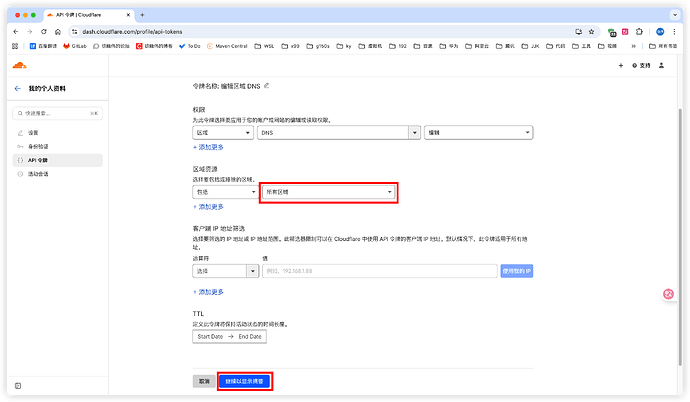Select the API 令牌 sidebar item
Viewport: 690px width, 402px height.
click(42, 160)
